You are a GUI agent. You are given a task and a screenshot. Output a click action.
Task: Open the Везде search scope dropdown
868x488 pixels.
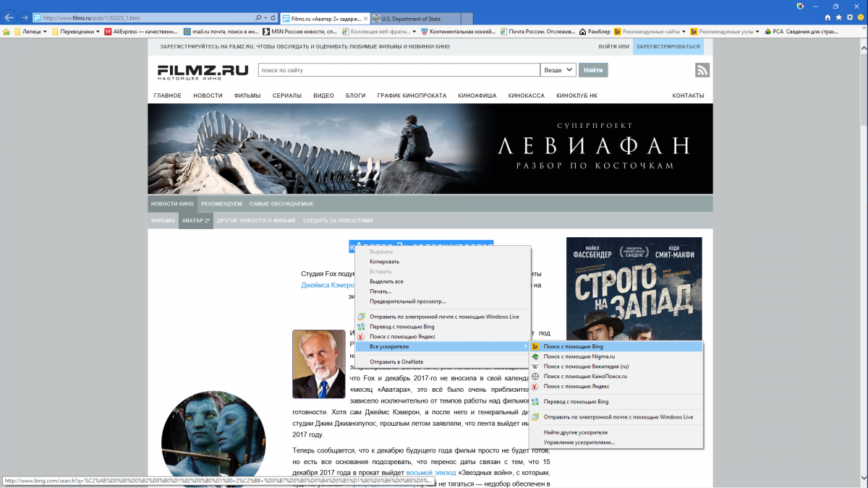[558, 70]
